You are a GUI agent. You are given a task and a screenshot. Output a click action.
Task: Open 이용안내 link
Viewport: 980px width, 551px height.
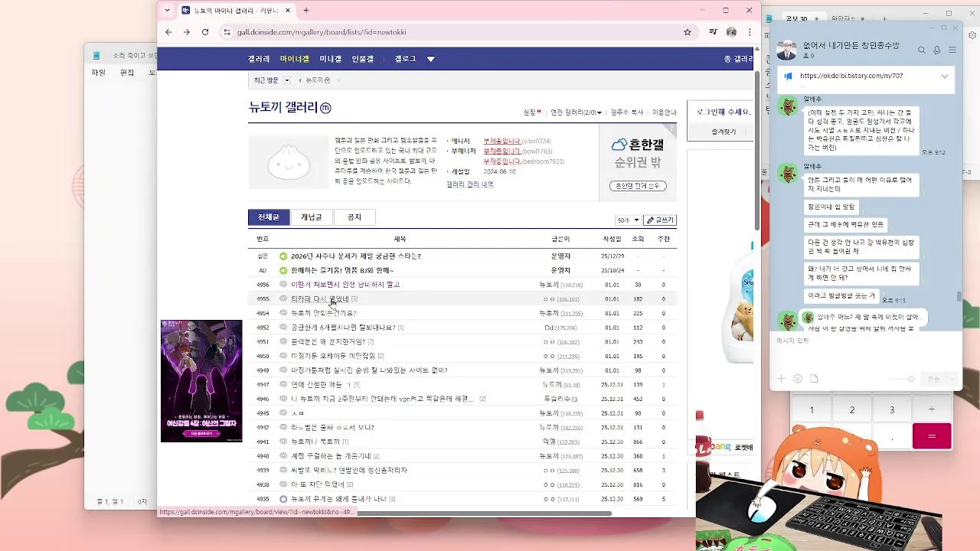point(664,112)
